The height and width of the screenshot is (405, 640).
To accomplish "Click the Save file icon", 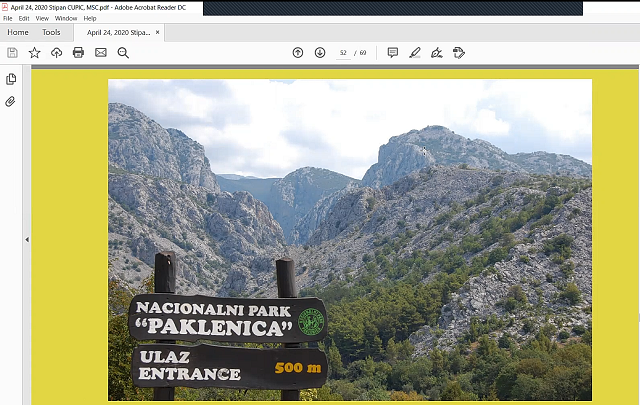I will tap(12, 52).
